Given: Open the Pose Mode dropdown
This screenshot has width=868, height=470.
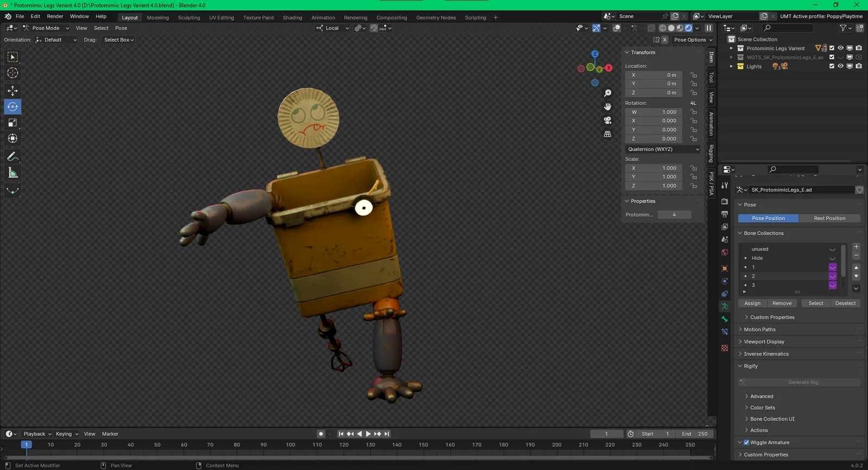Looking at the screenshot, I should [x=46, y=28].
